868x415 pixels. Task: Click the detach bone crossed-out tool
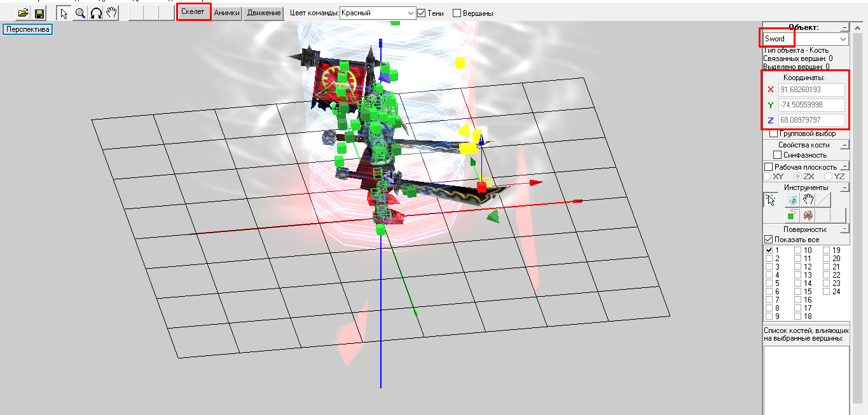[x=808, y=215]
